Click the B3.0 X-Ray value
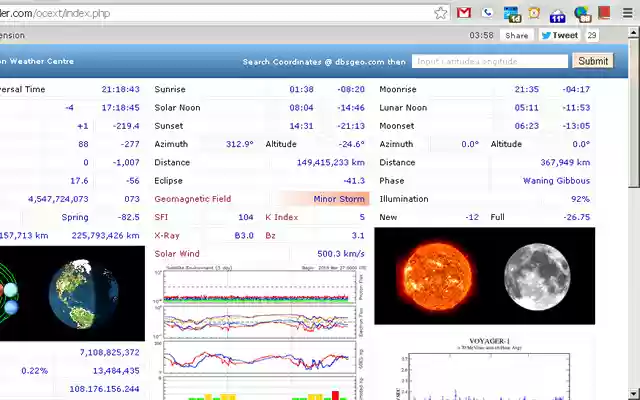 tap(244, 236)
